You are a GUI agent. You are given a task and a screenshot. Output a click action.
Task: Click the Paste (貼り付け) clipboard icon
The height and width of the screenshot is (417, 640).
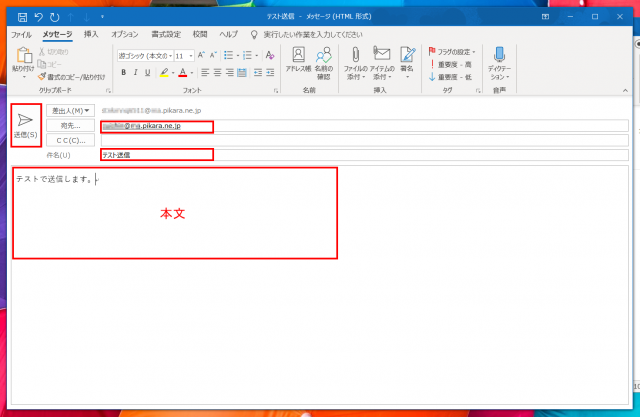point(22,57)
